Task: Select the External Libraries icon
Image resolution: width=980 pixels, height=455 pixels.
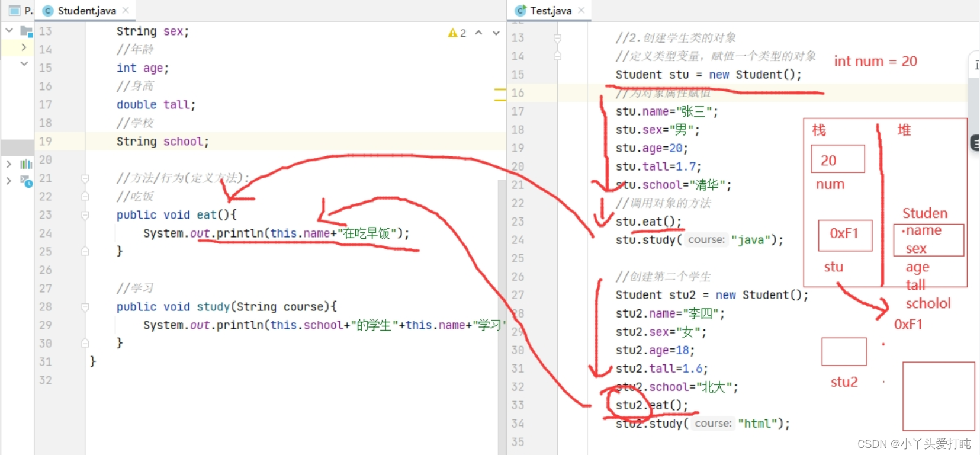Action: (x=26, y=164)
